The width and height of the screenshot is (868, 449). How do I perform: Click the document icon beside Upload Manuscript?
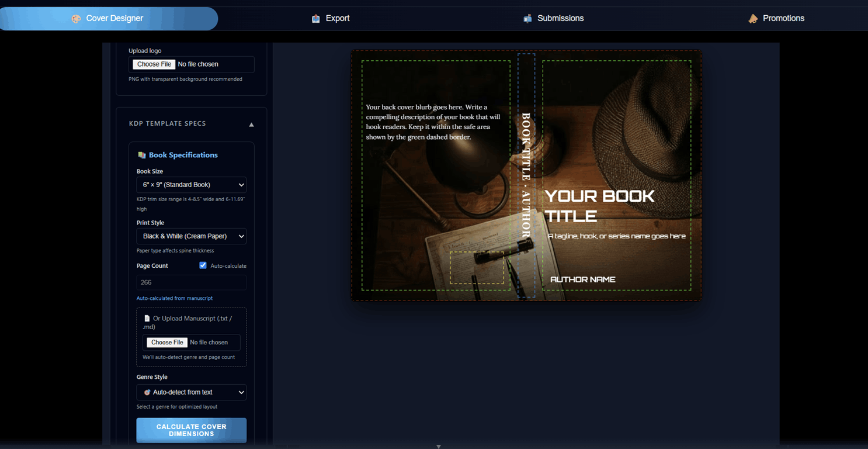point(147,319)
